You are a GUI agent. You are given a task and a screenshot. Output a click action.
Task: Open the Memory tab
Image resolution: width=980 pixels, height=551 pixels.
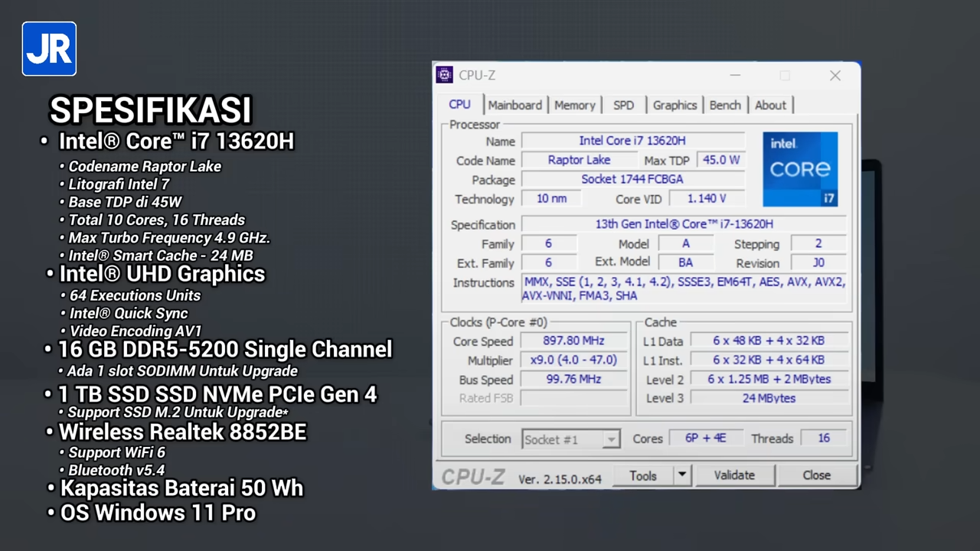tap(574, 105)
